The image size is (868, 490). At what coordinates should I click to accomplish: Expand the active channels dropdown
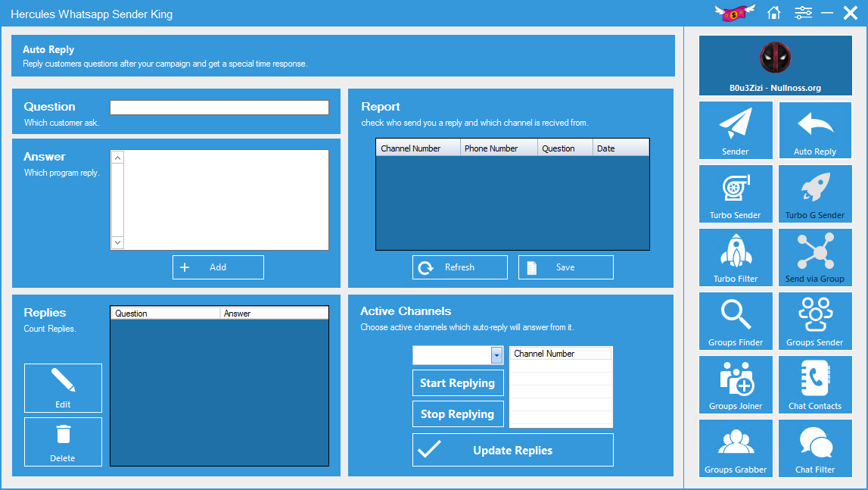(x=496, y=355)
